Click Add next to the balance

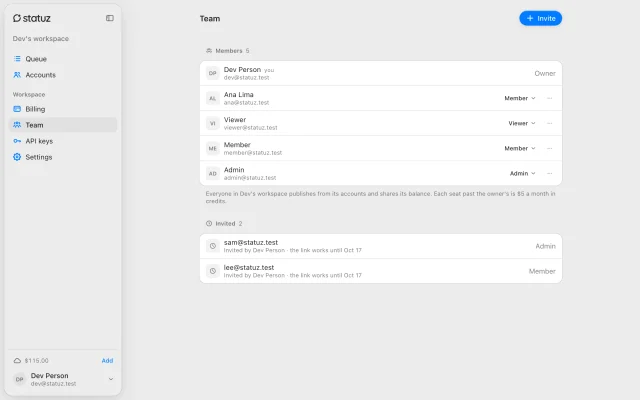coord(107,360)
